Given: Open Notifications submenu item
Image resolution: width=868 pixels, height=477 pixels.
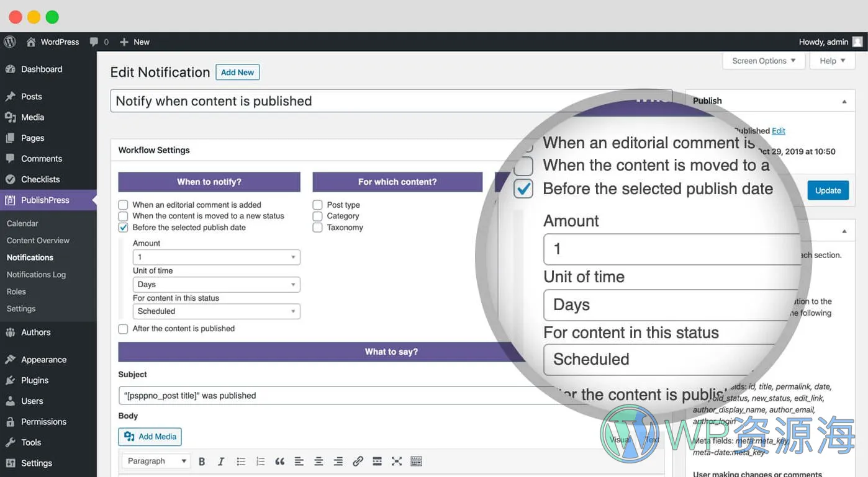Looking at the screenshot, I should click(30, 257).
